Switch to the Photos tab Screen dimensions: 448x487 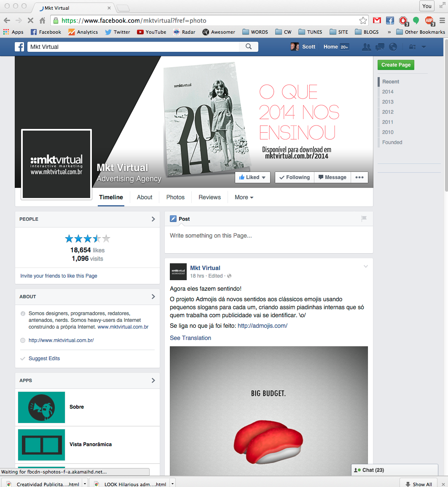175,197
